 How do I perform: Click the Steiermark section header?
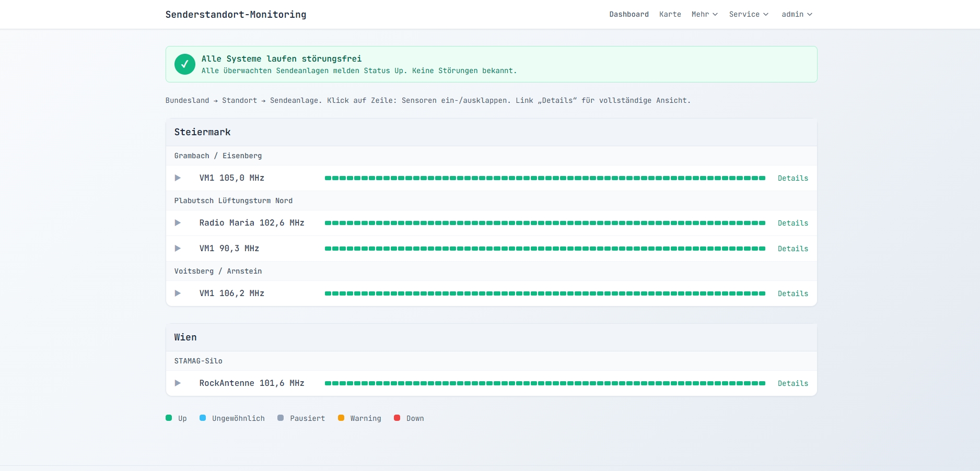pos(203,132)
